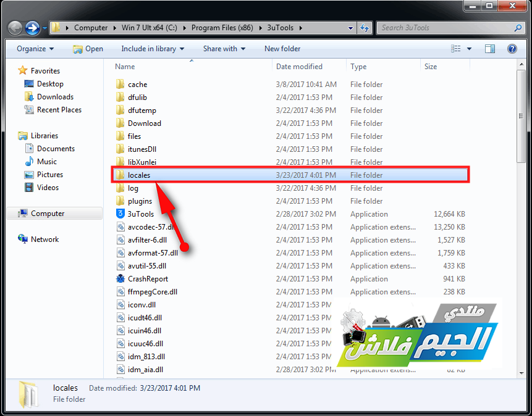Select Program Files (x86) breadcrumb
Screen dimensions: 532x416
click(222, 28)
